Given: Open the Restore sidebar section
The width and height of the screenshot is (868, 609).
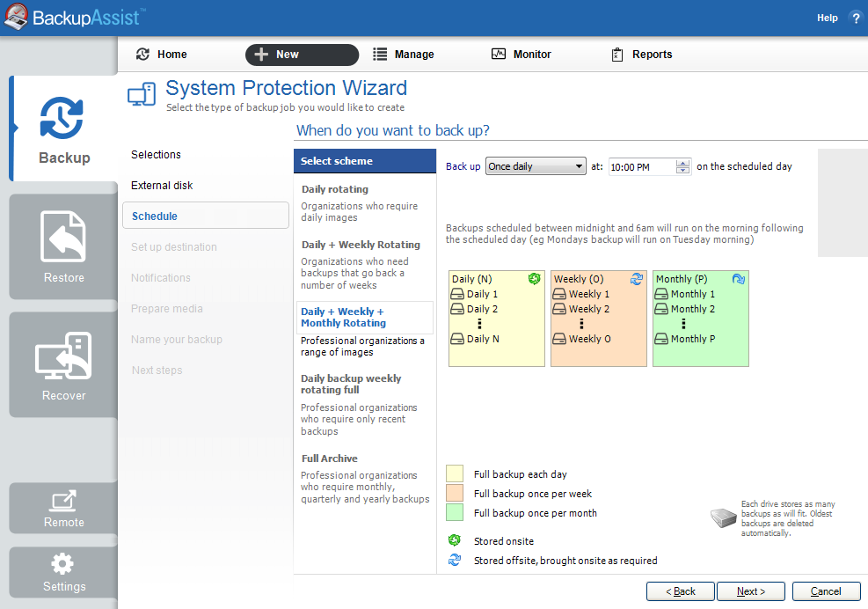Looking at the screenshot, I should point(63,246).
